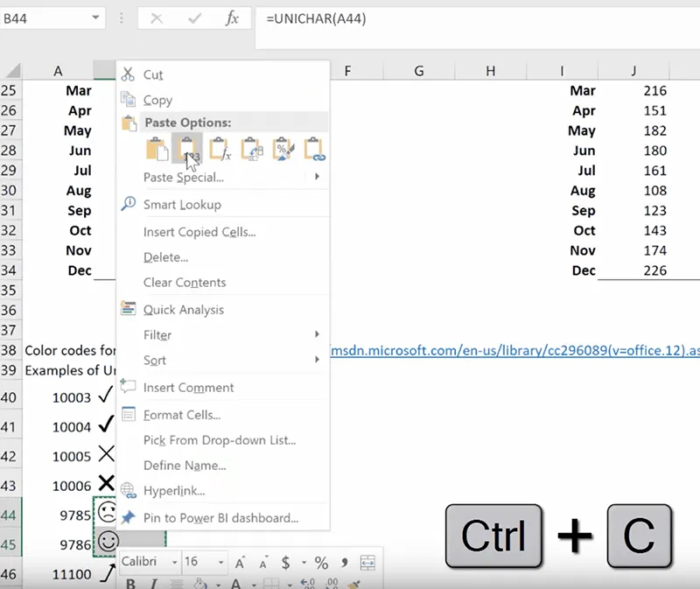Expand the Filter submenu
Viewport: 700px width, 589px height.
(x=317, y=335)
